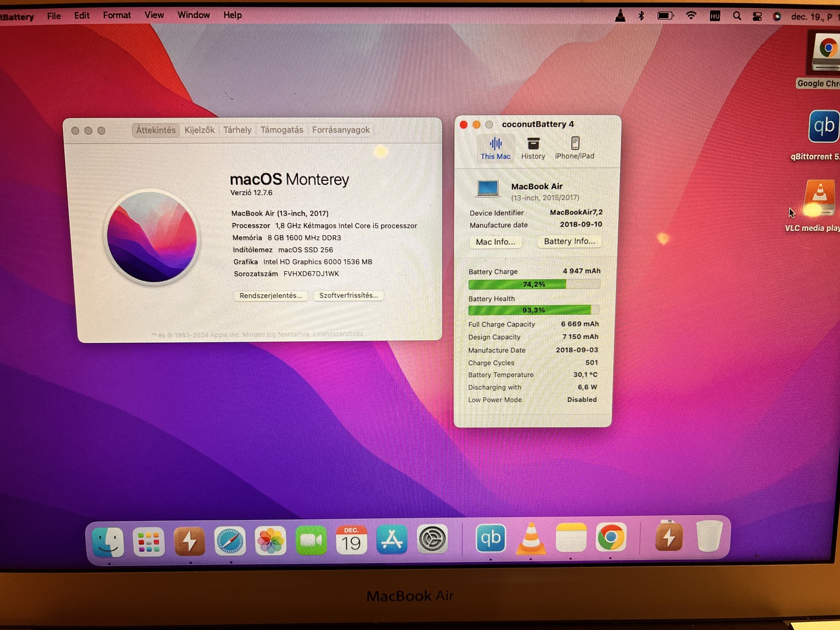Open the Licencszerződés link

point(338,334)
